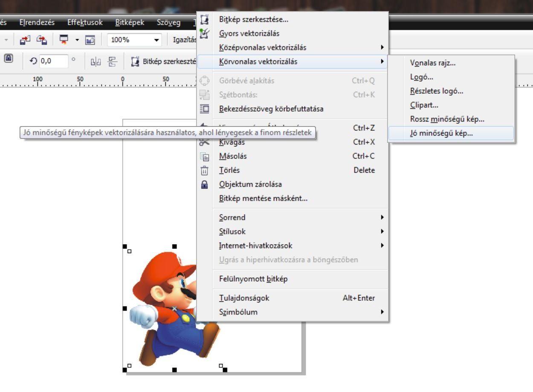The image size is (533, 392).
Task: Expand the Középvonalas vektorizálás submenu
Action: (x=292, y=47)
